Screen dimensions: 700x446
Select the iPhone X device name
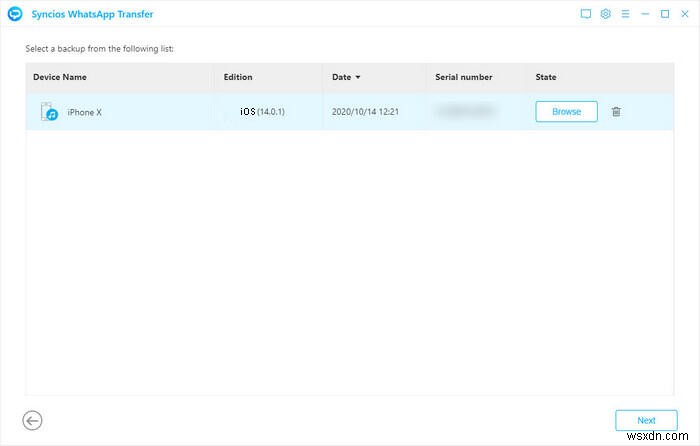click(84, 112)
